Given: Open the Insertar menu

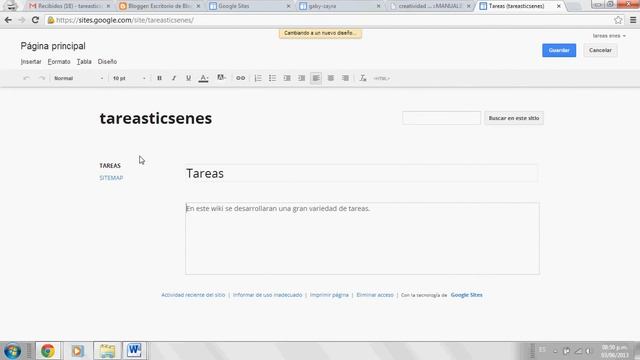Looking at the screenshot, I should point(31,62).
